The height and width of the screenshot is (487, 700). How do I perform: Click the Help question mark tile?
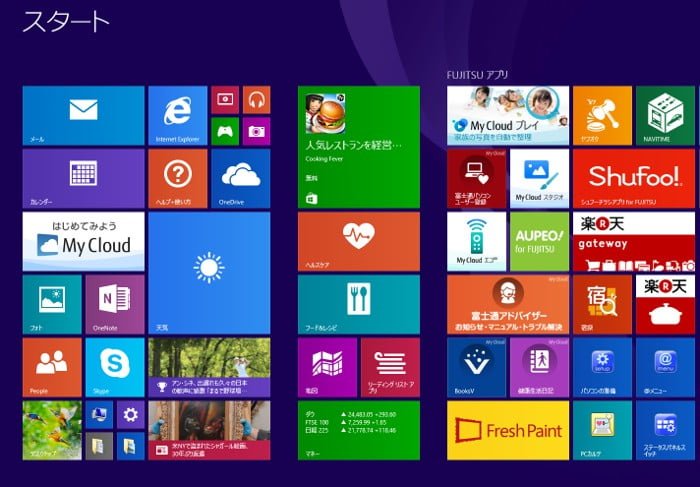pyautogui.click(x=177, y=178)
